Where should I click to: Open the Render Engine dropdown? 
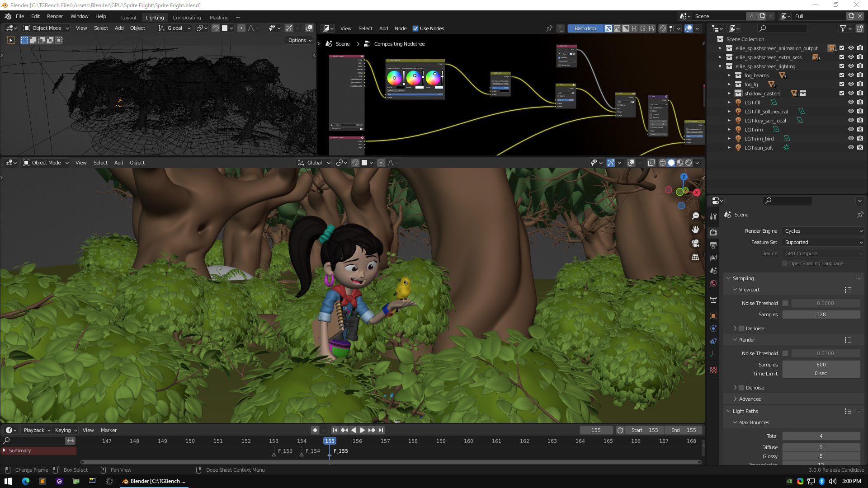tap(823, 231)
